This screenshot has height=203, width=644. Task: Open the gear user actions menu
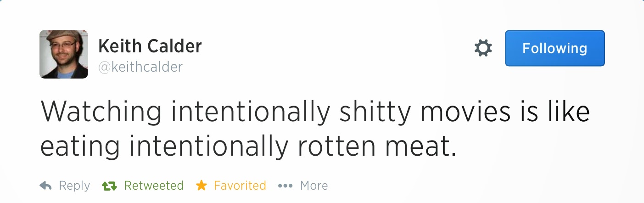click(483, 48)
